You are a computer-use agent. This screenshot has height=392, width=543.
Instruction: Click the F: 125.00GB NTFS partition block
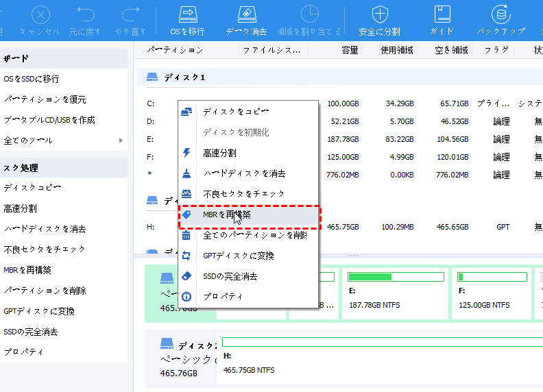pyautogui.click(x=492, y=293)
